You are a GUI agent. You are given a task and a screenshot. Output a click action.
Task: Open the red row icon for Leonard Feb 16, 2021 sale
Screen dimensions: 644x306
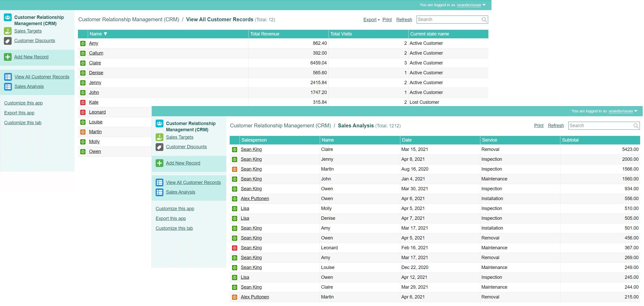click(x=235, y=248)
